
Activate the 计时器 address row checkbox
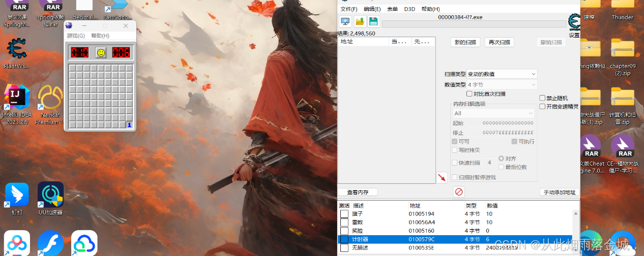pos(344,239)
